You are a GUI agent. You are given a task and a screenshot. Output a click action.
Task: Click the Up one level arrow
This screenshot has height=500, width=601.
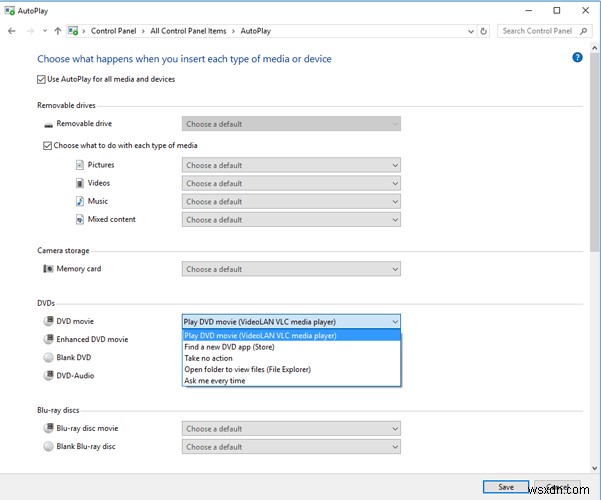tap(57, 31)
